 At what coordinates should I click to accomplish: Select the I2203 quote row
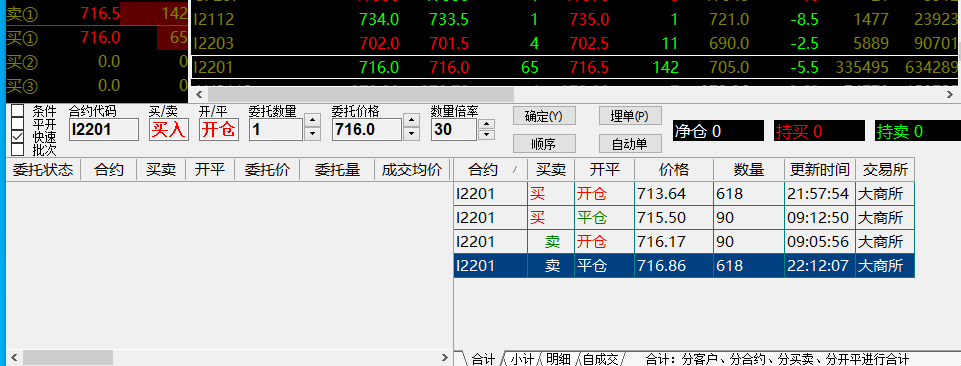click(575, 44)
